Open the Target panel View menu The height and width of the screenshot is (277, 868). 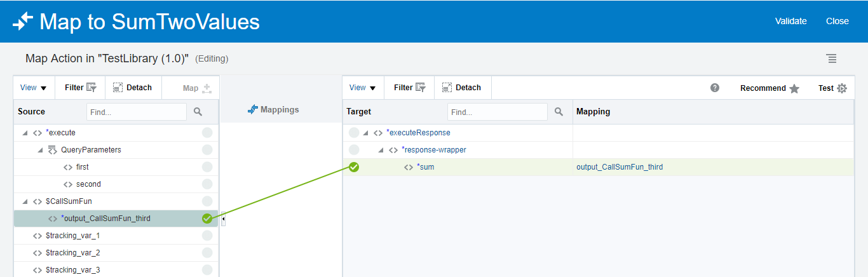coord(362,88)
